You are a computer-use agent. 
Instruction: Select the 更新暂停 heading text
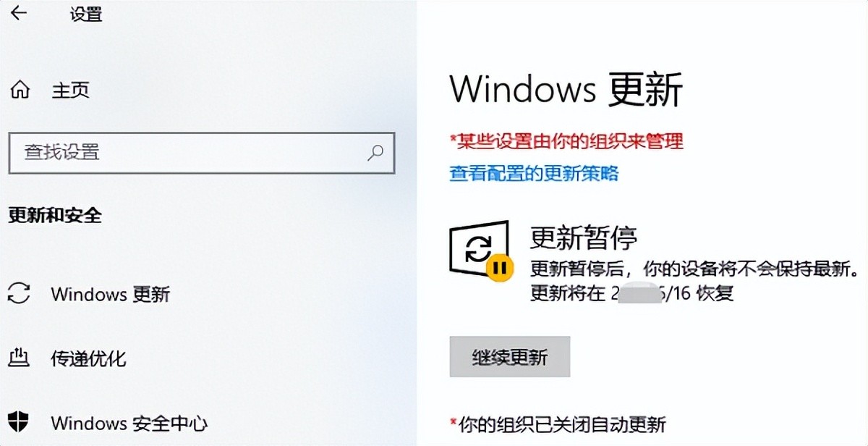[x=584, y=237]
